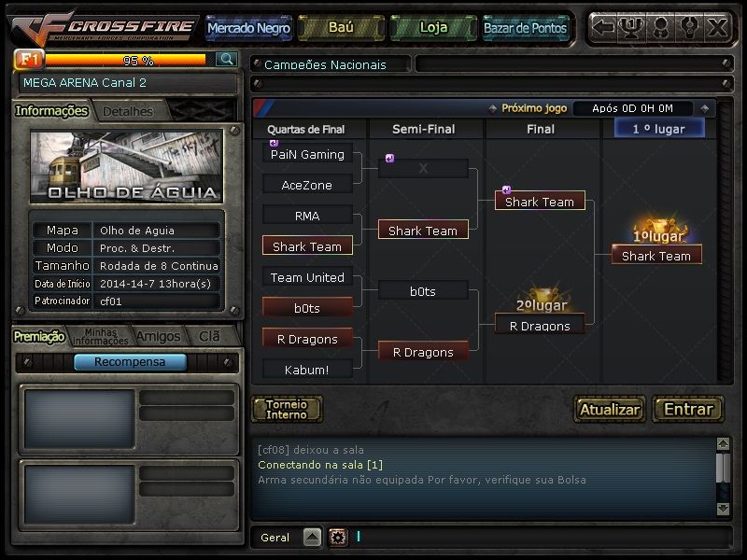Viewport: 747px width, 560px height.
Task: Open Mercado Negro menu
Action: pos(248,28)
